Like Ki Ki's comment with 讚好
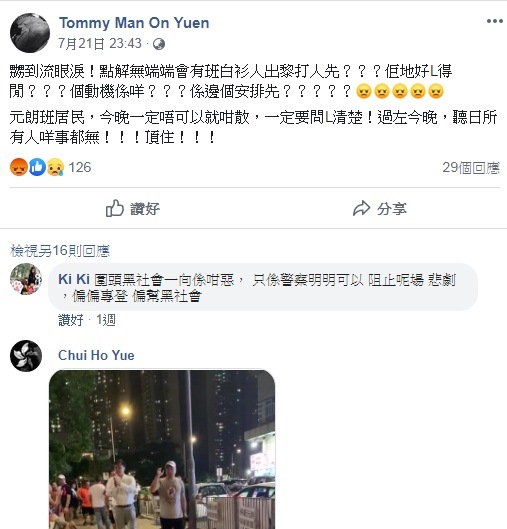 coord(71,320)
